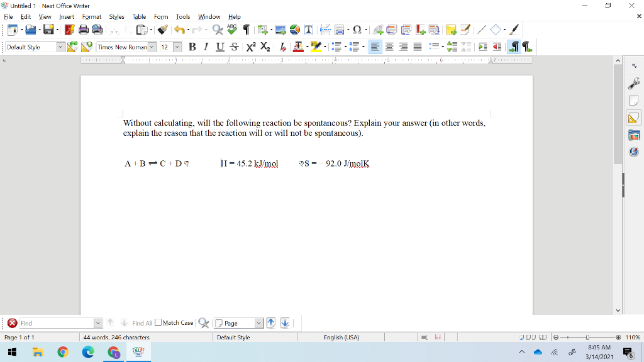Open the Table menu
The height and width of the screenshot is (362, 644).
139,17
